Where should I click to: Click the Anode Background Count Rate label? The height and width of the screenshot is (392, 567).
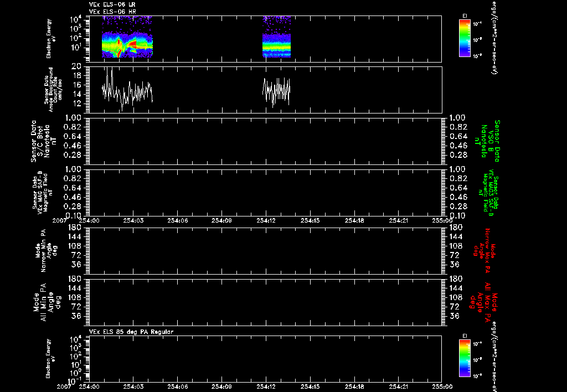(x=54, y=90)
